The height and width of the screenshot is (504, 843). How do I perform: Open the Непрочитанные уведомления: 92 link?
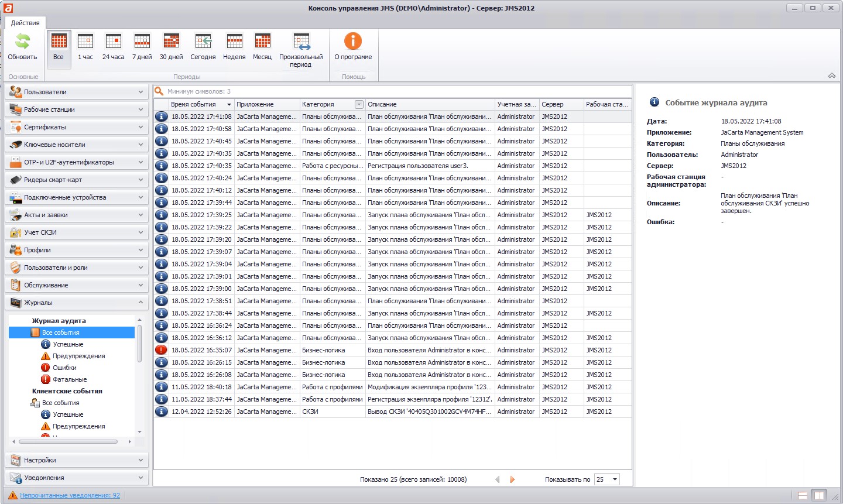click(70, 495)
